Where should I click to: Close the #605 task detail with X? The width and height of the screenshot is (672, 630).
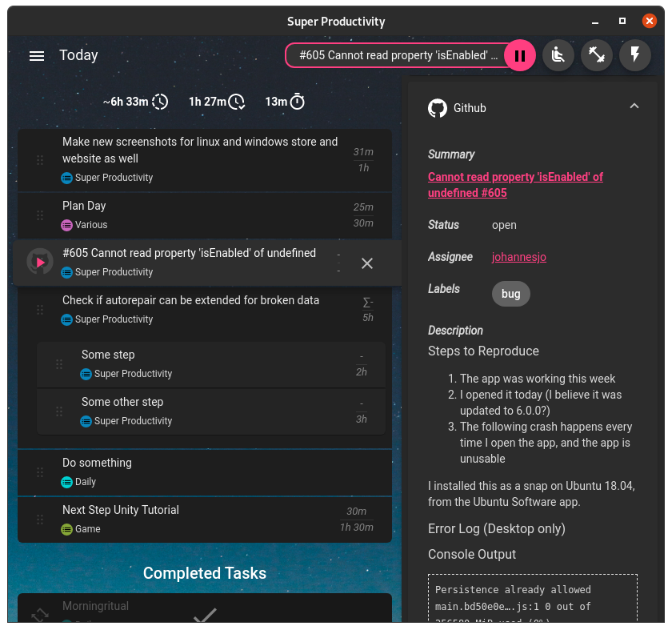pos(367,263)
